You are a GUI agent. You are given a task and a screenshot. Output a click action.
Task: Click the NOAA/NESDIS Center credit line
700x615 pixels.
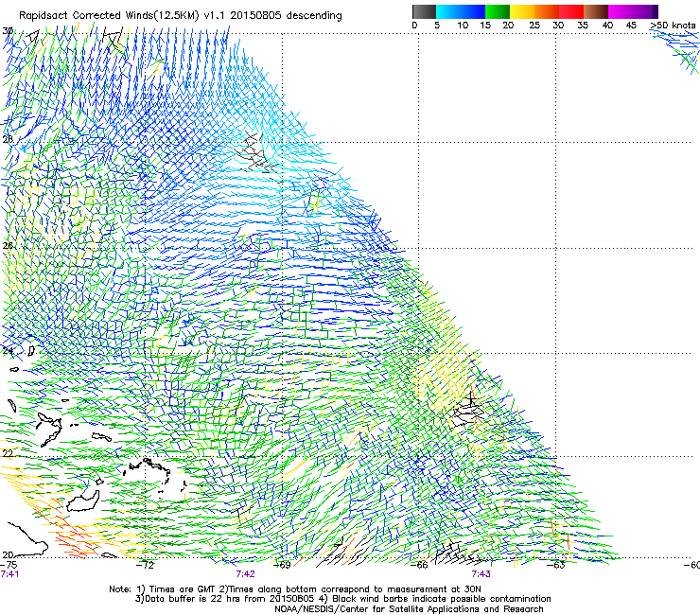(x=409, y=609)
